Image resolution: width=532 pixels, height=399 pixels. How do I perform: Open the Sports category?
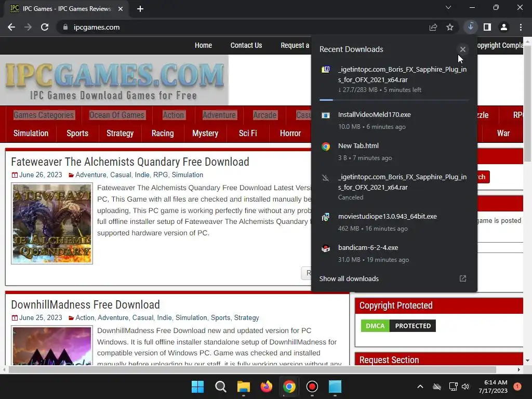point(77,134)
